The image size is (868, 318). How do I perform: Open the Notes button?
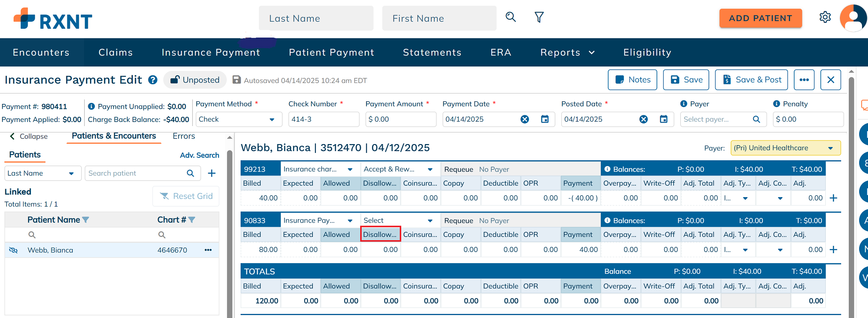click(633, 80)
